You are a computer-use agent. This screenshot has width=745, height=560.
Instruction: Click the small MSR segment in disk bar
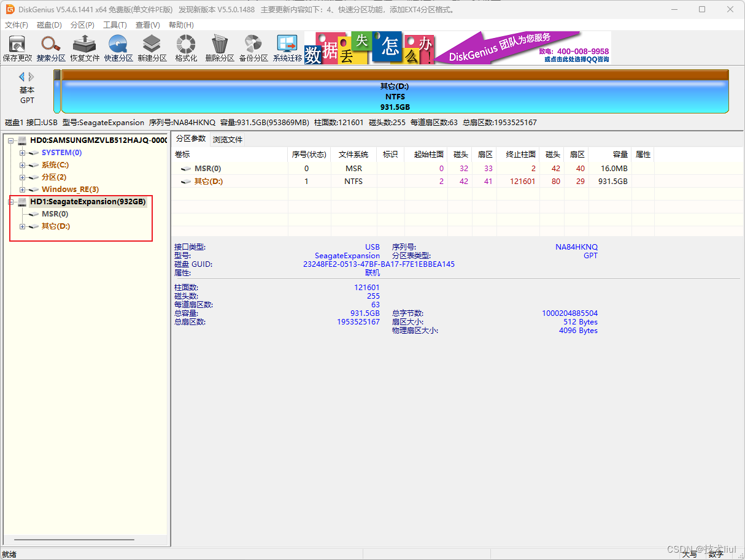pos(57,91)
